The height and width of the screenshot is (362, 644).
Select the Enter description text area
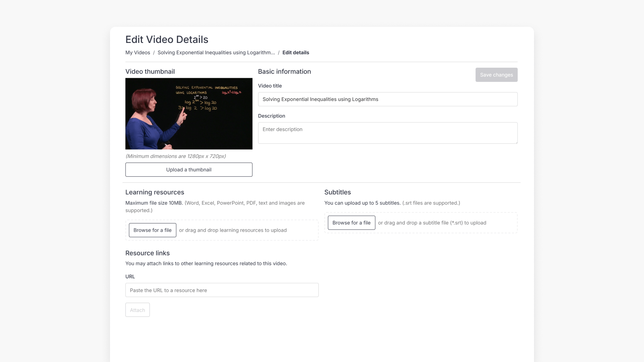(x=388, y=133)
